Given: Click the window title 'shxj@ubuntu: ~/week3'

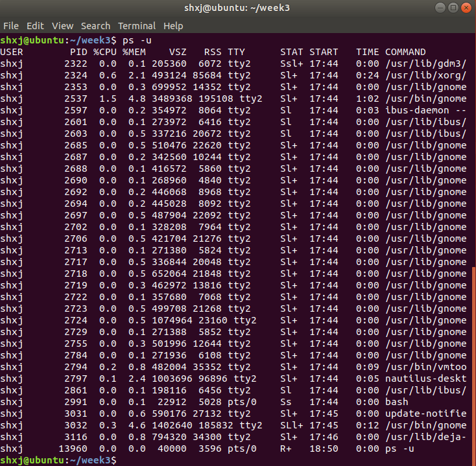Looking at the screenshot, I should click(x=237, y=8).
